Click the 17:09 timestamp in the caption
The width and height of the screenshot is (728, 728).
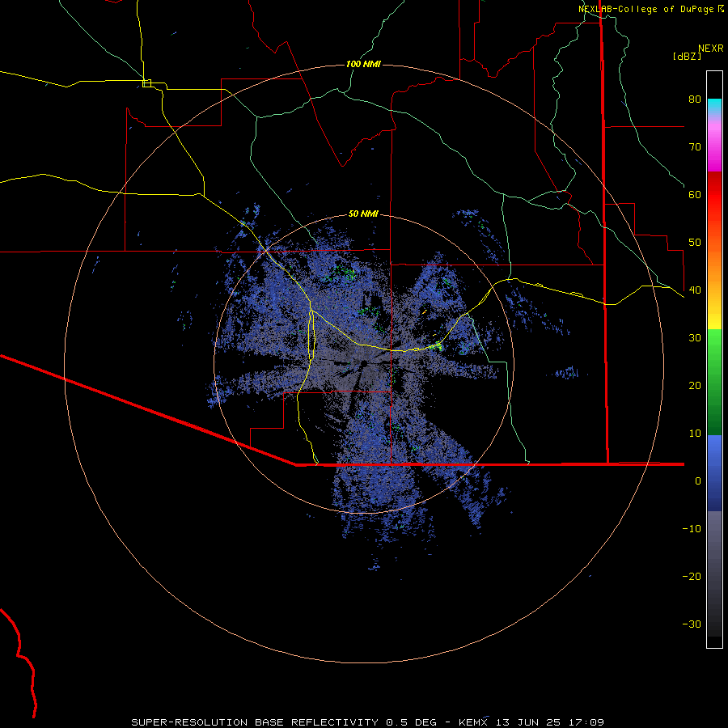click(588, 722)
